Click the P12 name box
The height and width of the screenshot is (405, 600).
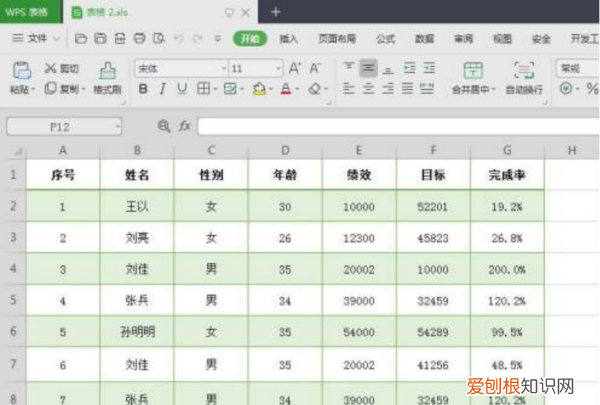[64, 127]
